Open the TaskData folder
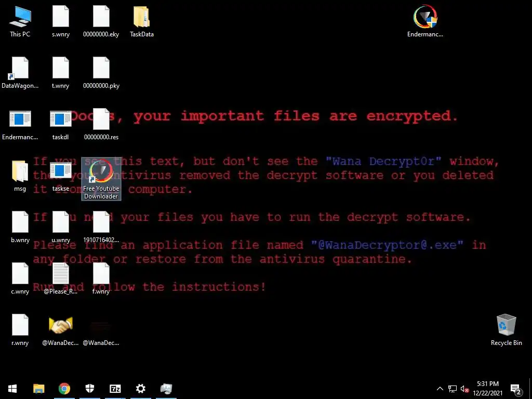The image size is (532, 399). (x=142, y=21)
